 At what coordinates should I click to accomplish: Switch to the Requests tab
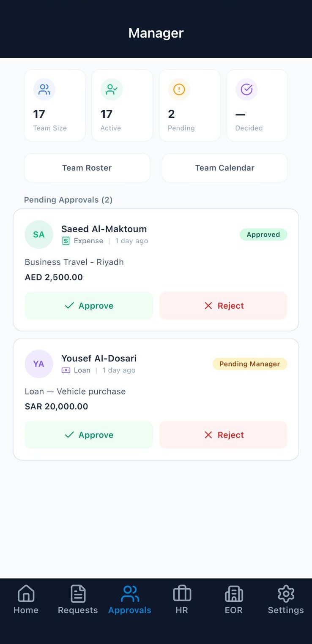[78, 600]
